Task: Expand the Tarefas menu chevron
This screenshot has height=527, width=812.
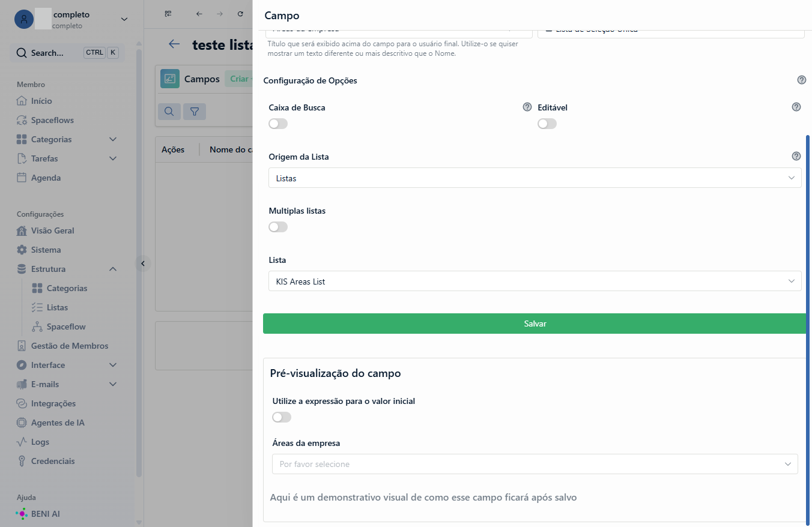Action: coord(113,158)
